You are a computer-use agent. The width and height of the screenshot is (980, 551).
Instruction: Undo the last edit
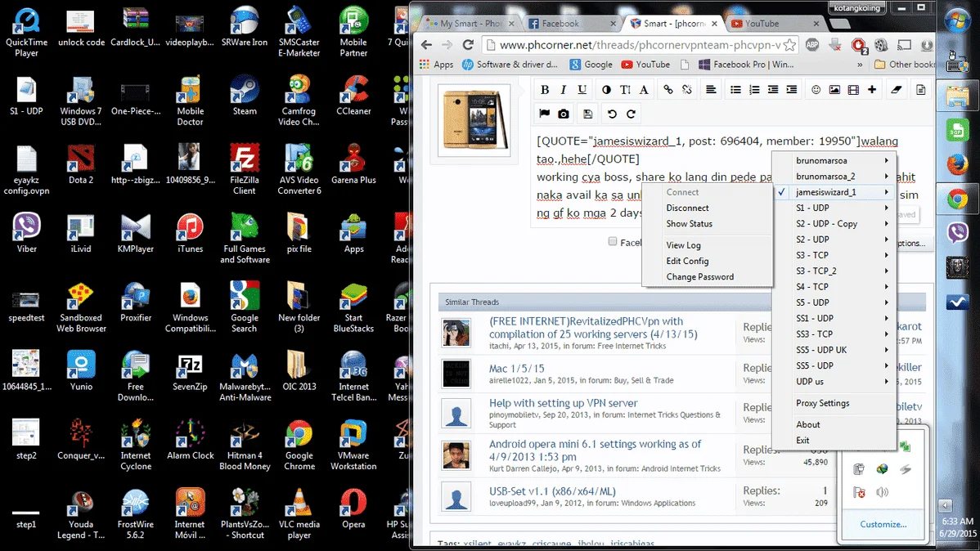click(x=612, y=114)
